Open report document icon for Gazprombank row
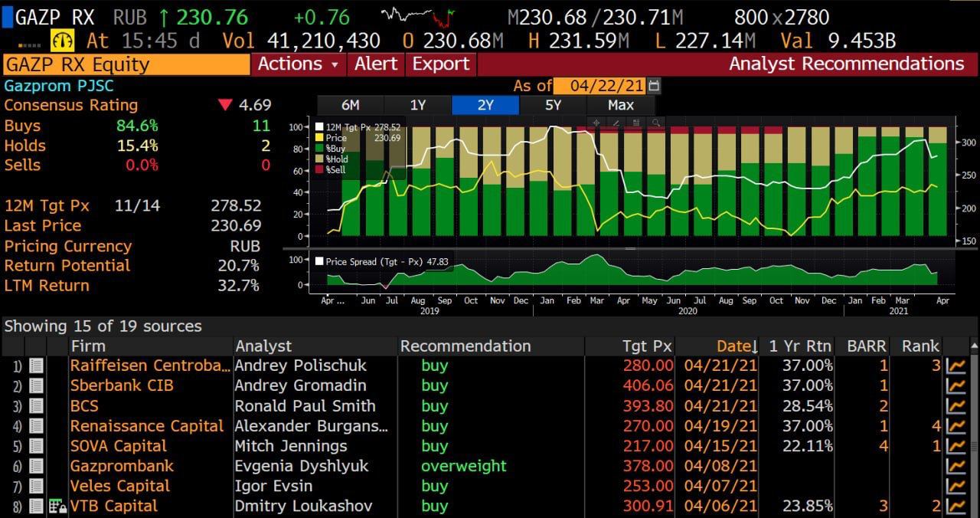Image resolution: width=980 pixels, height=518 pixels. pos(36,466)
